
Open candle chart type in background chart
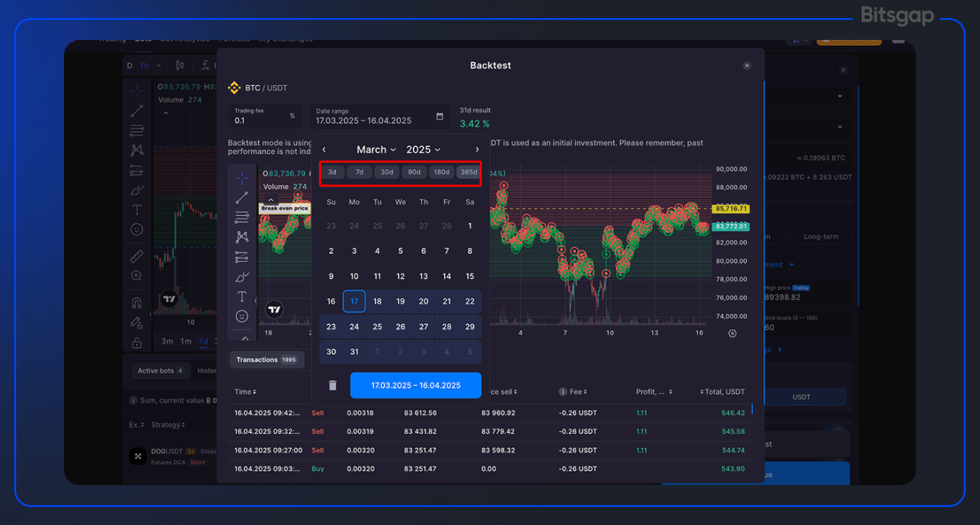point(179,66)
